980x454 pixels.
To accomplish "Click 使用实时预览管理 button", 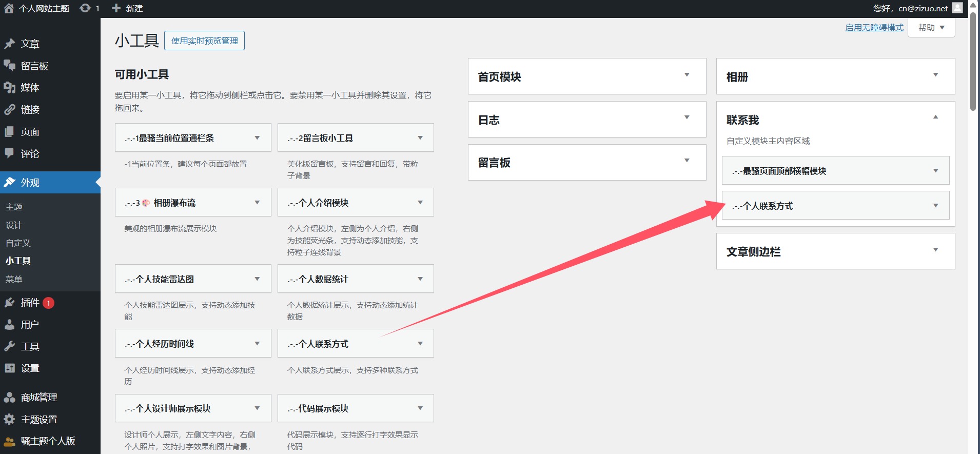I will tap(204, 41).
